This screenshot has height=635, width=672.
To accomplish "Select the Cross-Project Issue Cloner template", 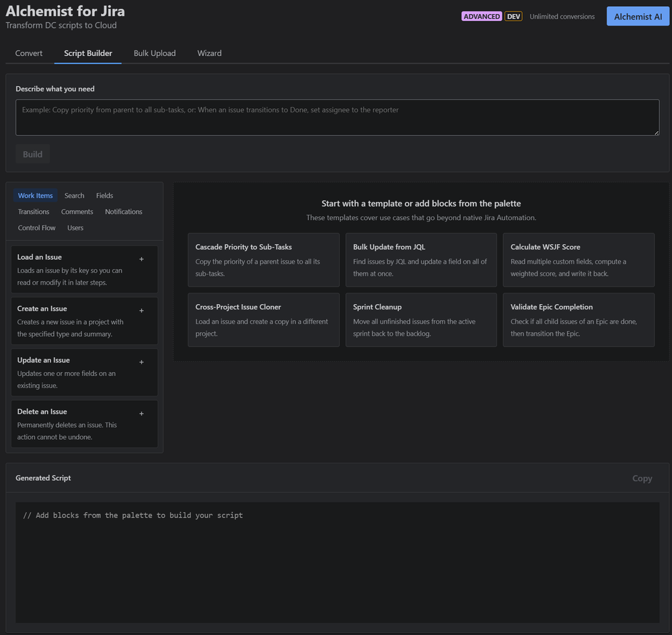I will tap(264, 320).
